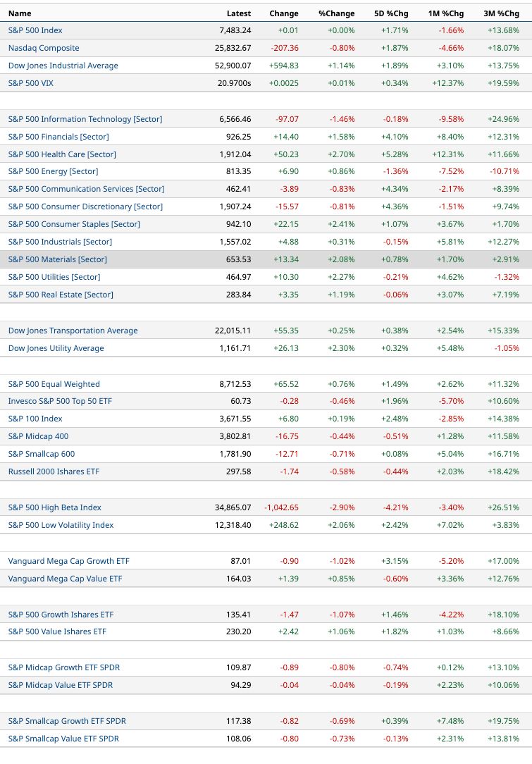Click High Beta Index change -1,042.65
Viewport: 532px width, 764px height.
[x=282, y=507]
